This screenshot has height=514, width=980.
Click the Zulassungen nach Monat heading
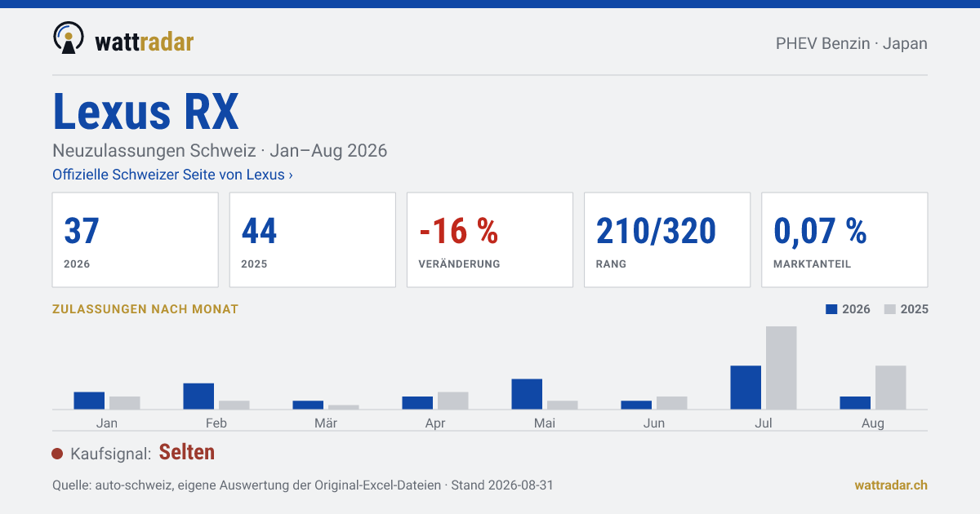tap(145, 309)
